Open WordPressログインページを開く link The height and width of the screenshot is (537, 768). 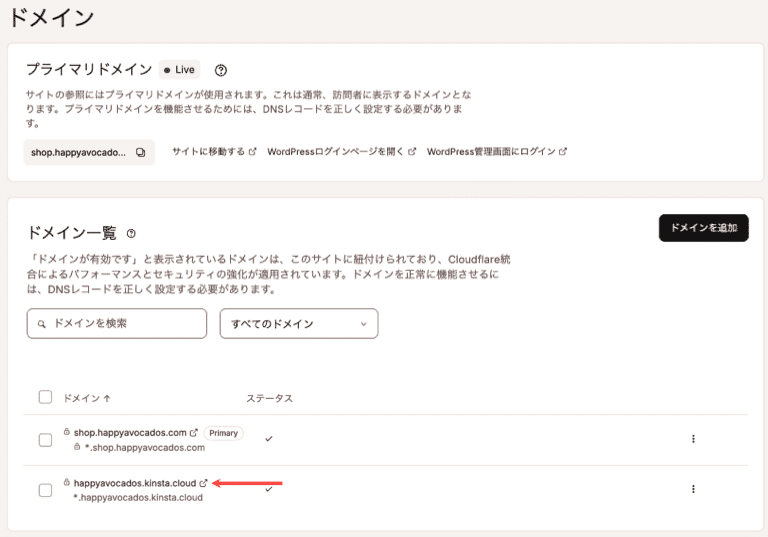pos(341,152)
